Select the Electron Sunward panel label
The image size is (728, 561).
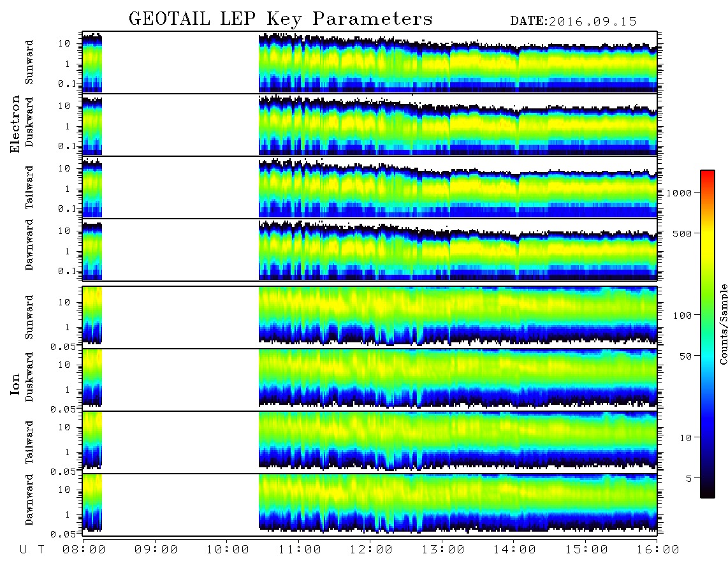pos(29,62)
